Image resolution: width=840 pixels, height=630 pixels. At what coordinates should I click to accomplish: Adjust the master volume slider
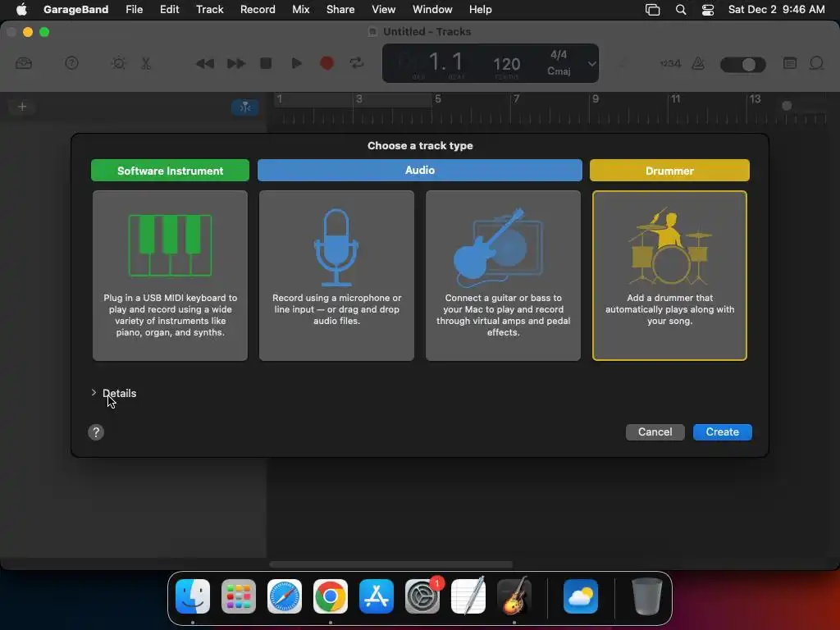pos(742,65)
